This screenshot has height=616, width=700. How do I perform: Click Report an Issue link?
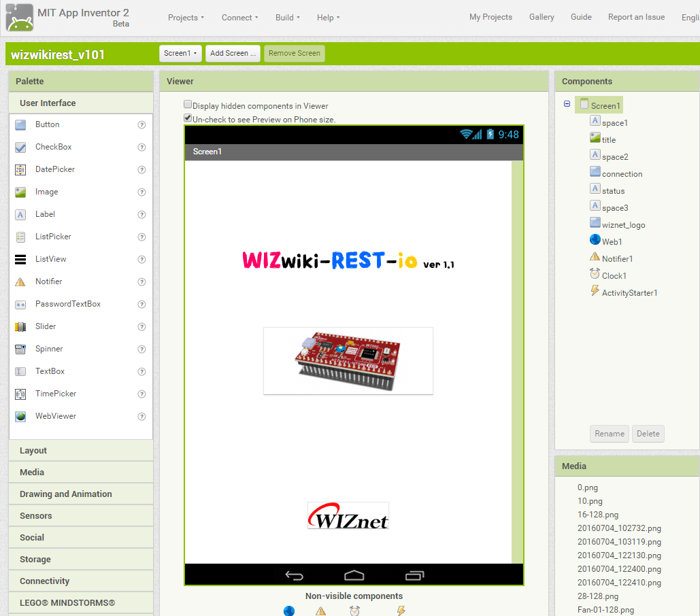coord(636,17)
